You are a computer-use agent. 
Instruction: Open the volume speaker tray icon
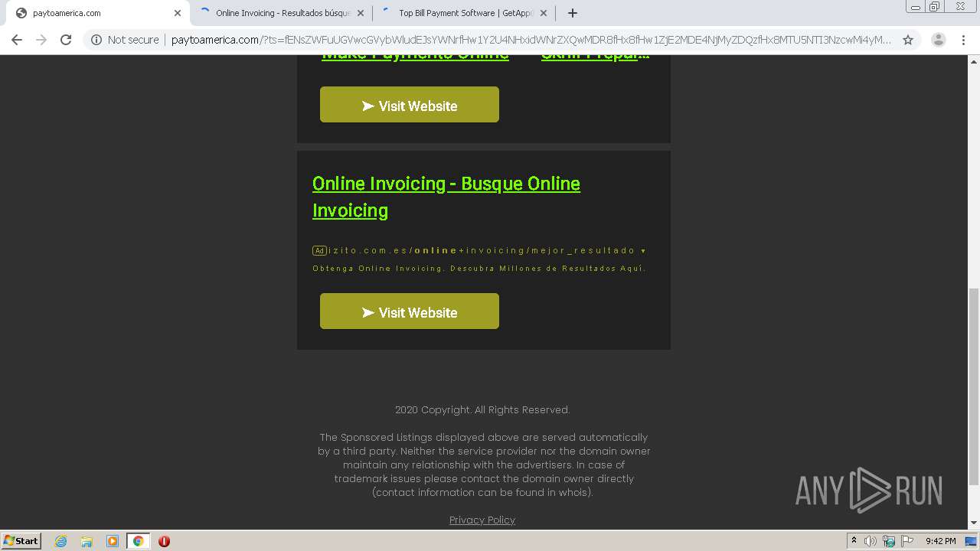pos(870,541)
